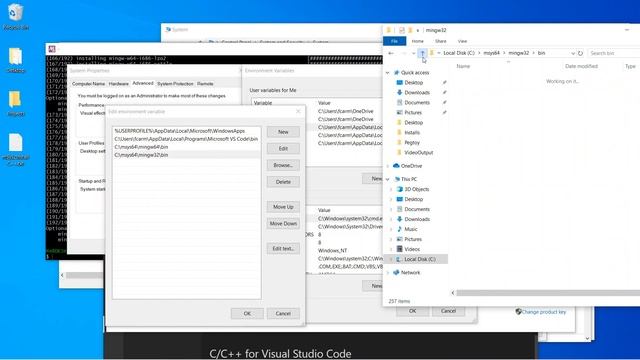Open the View ribbon tab
Image resolution: width=640 pixels, height=360 pixels.
click(x=462, y=41)
